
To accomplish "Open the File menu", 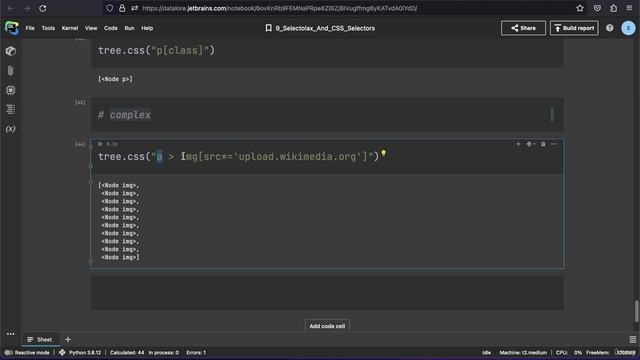I will (30, 28).
